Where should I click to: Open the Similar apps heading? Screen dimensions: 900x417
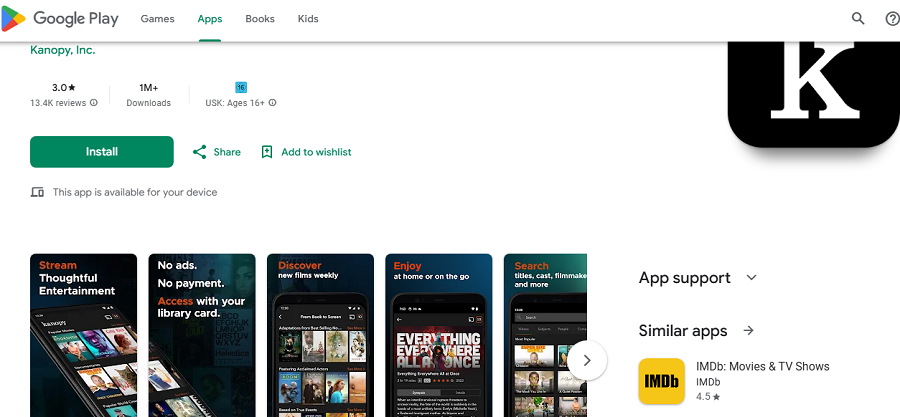coord(683,331)
